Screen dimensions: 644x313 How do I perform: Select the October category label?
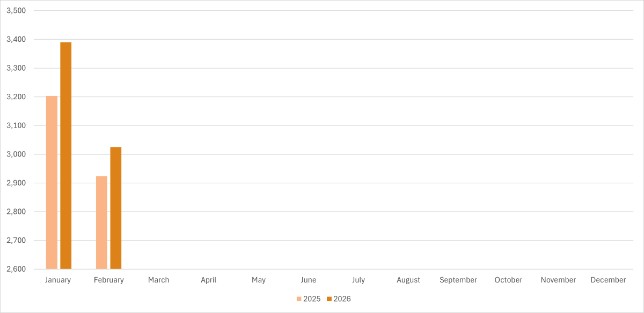pos(508,280)
